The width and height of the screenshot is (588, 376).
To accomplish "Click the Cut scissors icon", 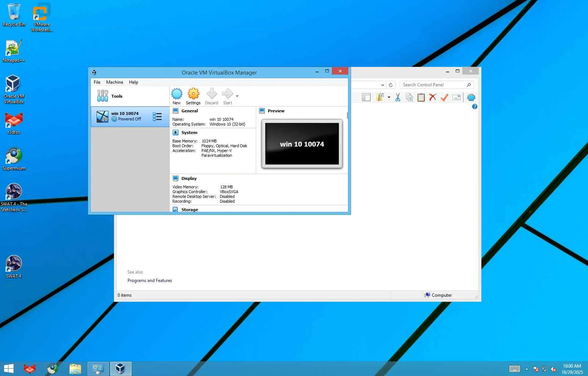I will tap(398, 97).
